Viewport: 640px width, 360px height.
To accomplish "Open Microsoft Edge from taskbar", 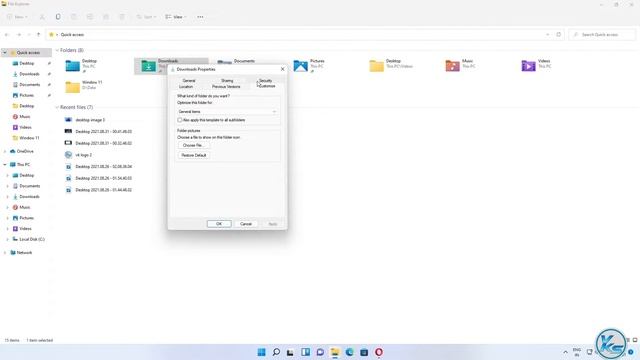I will (x=349, y=352).
